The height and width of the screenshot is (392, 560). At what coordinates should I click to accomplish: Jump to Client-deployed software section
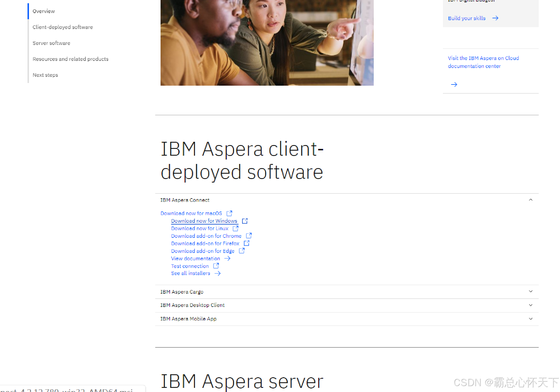(63, 27)
